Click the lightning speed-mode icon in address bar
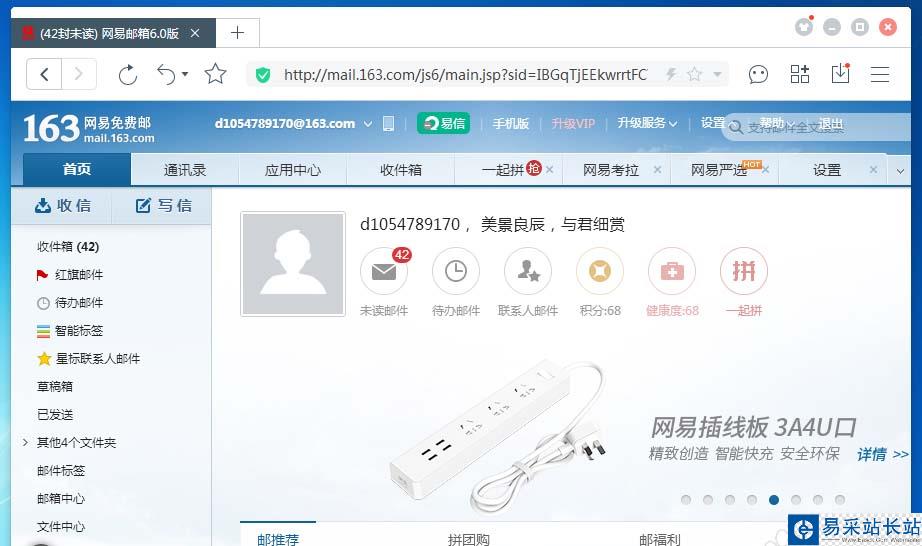 tap(671, 74)
